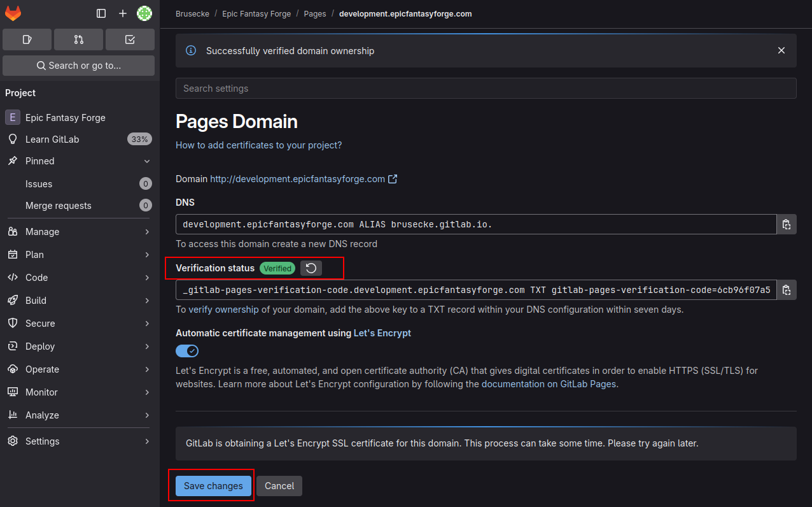Click the Build rocket icon
The height and width of the screenshot is (507, 812).
pyautogui.click(x=13, y=301)
